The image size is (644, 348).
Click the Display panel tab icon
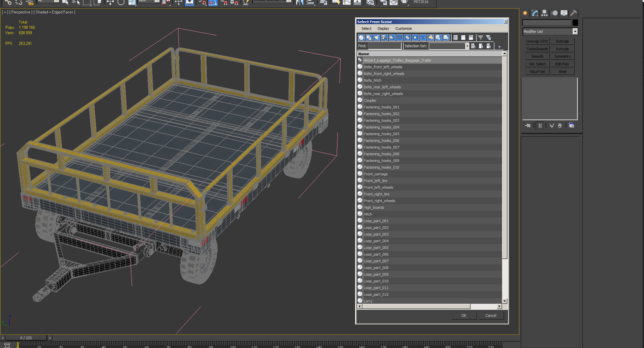(x=564, y=13)
